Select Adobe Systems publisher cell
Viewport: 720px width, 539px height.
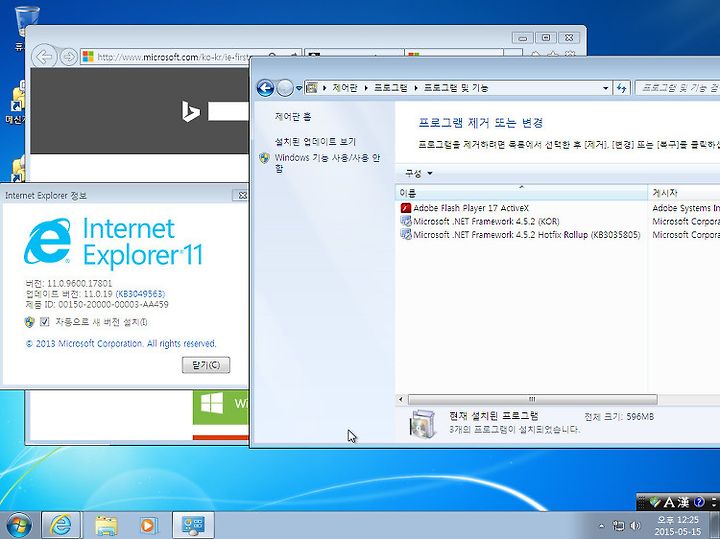point(686,208)
